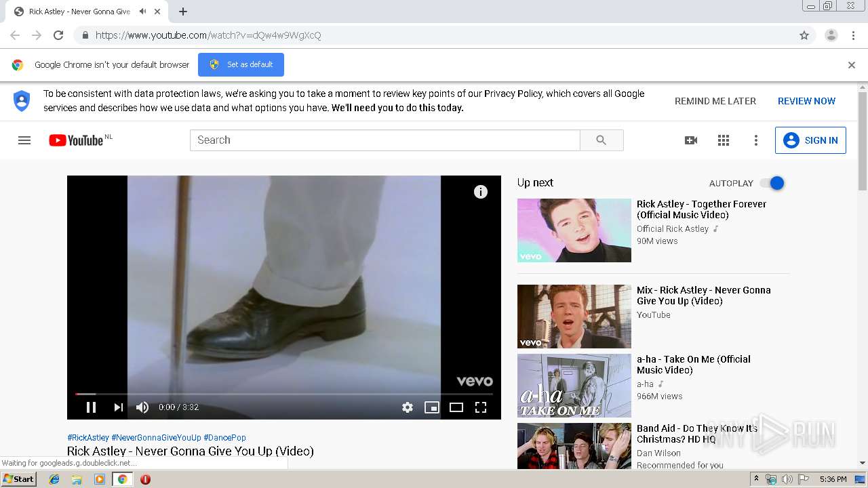Open Band Aid Christmas thumbnail
The image size is (868, 488).
pyautogui.click(x=574, y=446)
